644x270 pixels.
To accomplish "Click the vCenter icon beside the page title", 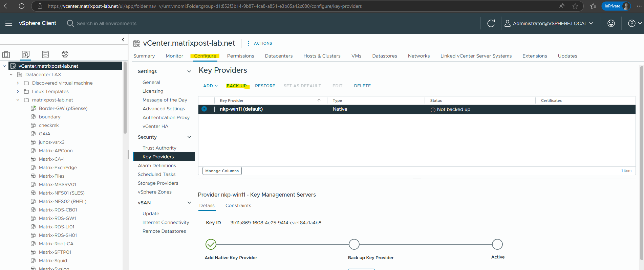I will pos(136,44).
